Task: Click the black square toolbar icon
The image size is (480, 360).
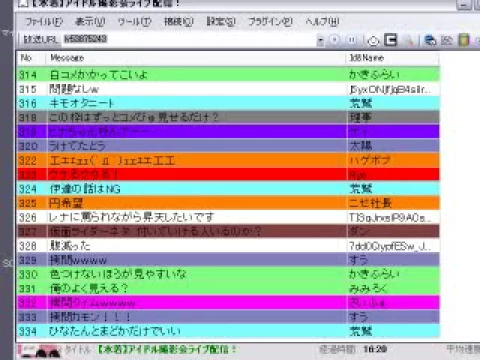Action: coord(390,40)
